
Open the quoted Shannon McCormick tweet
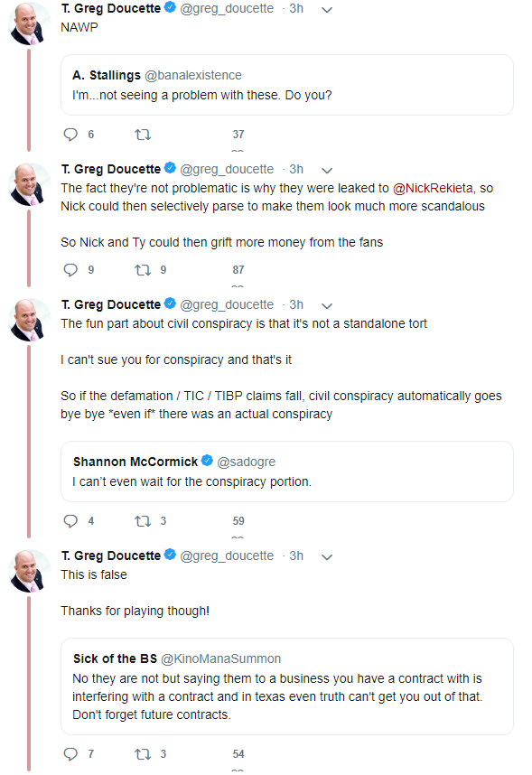click(286, 472)
